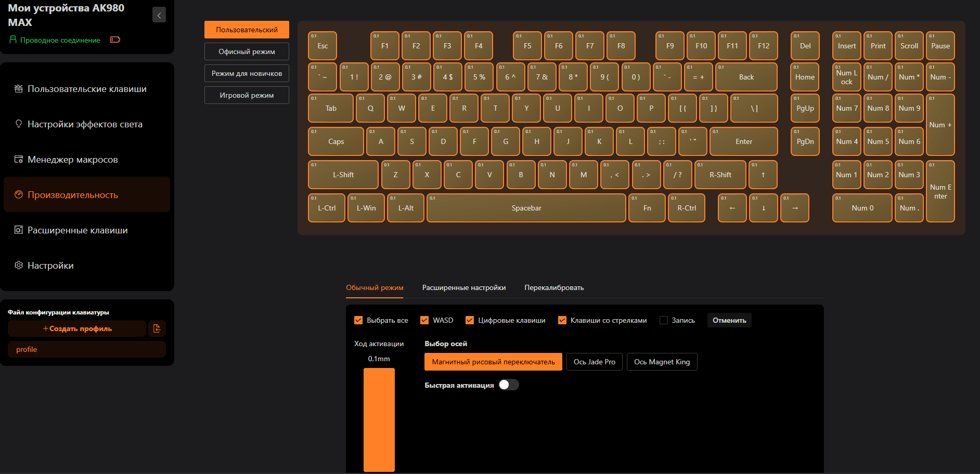980x474 pixels.
Task: Click the performance gauge icon
Action: click(19, 195)
